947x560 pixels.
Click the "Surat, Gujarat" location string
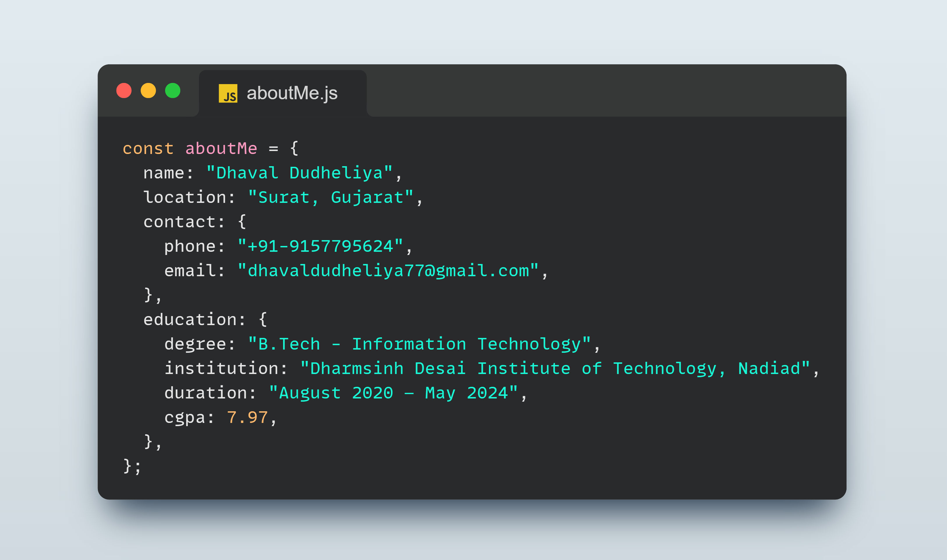(x=331, y=197)
